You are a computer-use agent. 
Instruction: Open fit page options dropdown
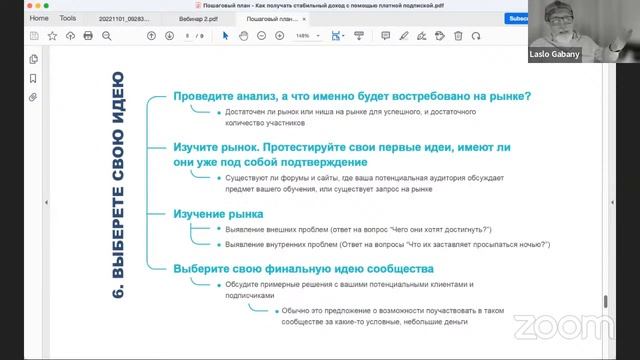point(338,36)
